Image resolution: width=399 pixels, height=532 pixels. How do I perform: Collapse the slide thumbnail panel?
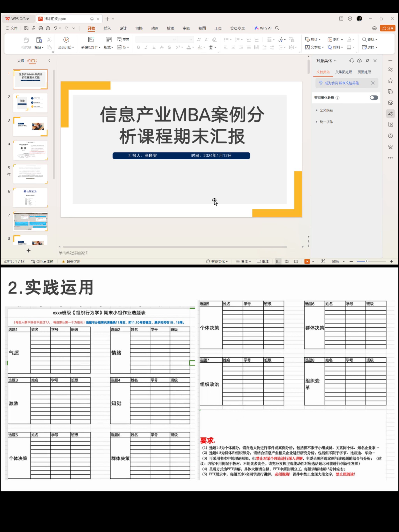tap(49, 61)
